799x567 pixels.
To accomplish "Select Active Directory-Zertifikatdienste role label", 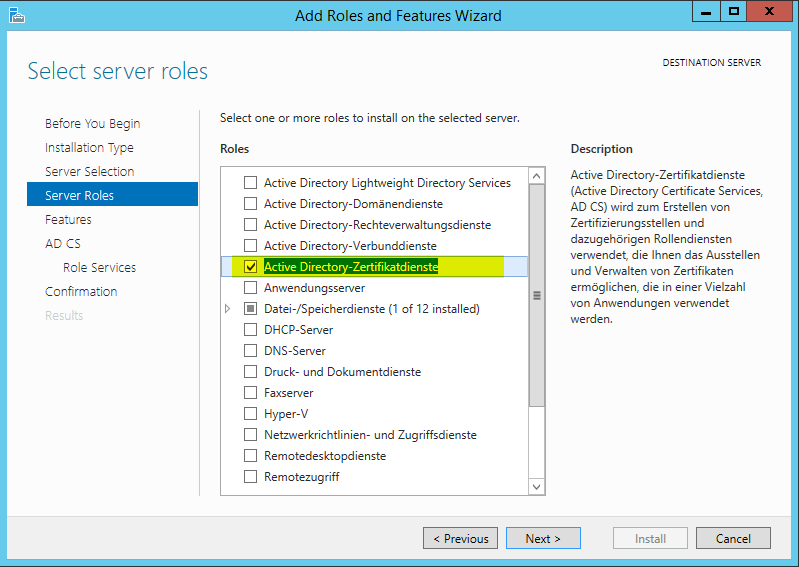I will coord(351,266).
